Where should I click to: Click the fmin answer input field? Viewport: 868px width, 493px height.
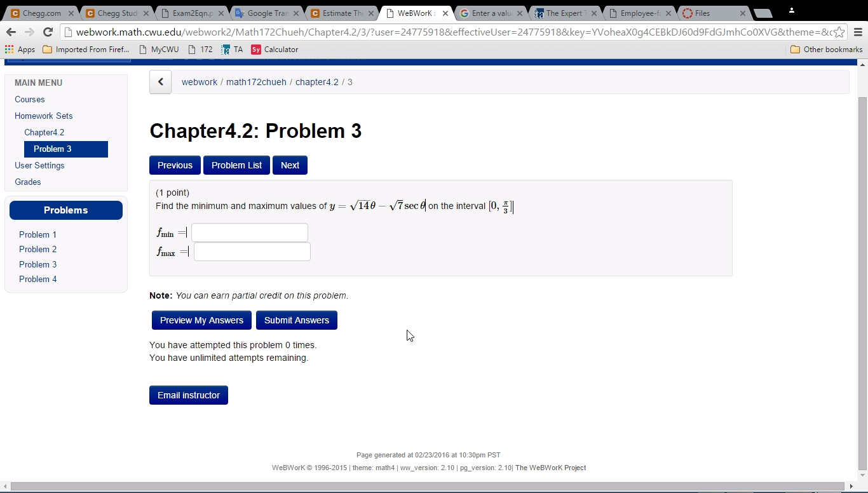pyautogui.click(x=250, y=233)
